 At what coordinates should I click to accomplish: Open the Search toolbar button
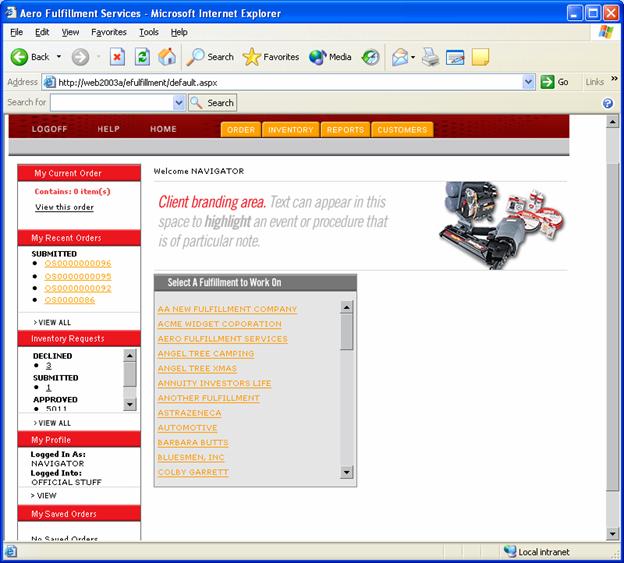(x=210, y=57)
